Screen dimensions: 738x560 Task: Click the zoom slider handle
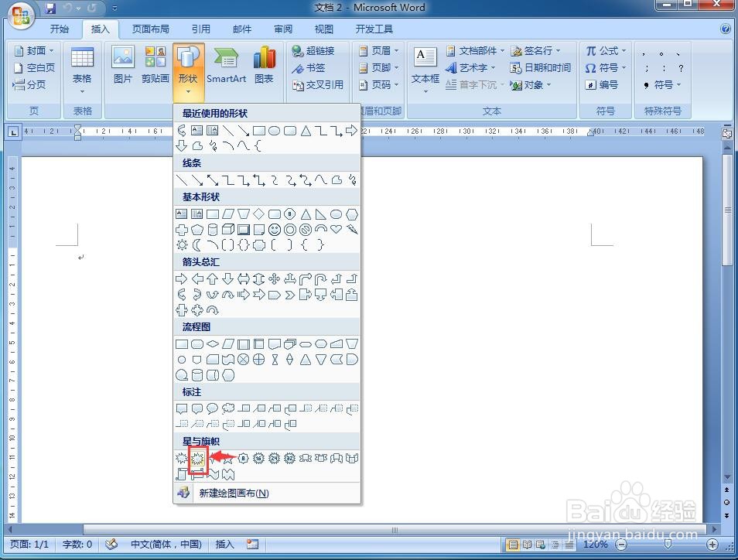click(x=667, y=545)
